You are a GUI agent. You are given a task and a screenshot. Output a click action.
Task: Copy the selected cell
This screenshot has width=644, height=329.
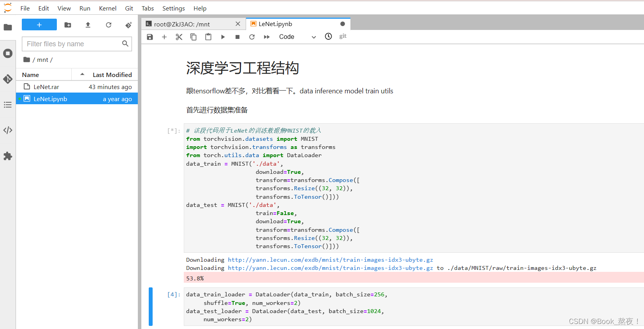click(194, 37)
